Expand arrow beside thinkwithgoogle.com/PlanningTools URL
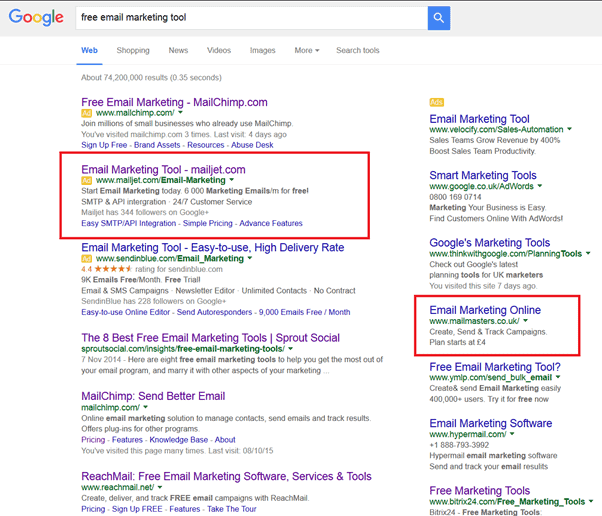This screenshot has width=602, height=516. pos(588,253)
